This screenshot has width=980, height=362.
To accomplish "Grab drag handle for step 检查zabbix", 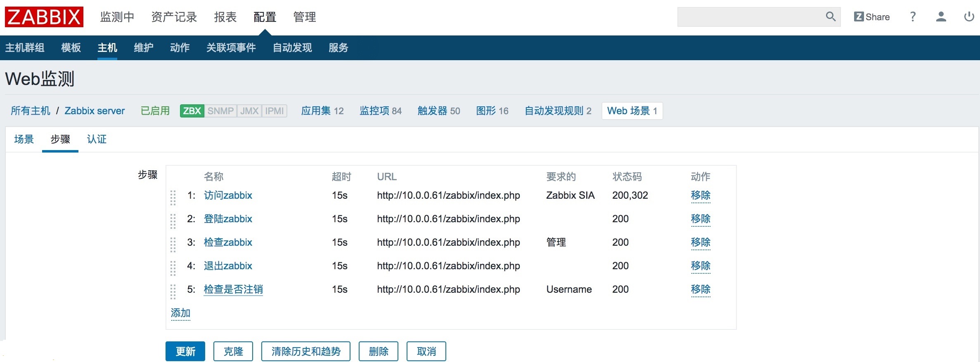I will [173, 244].
